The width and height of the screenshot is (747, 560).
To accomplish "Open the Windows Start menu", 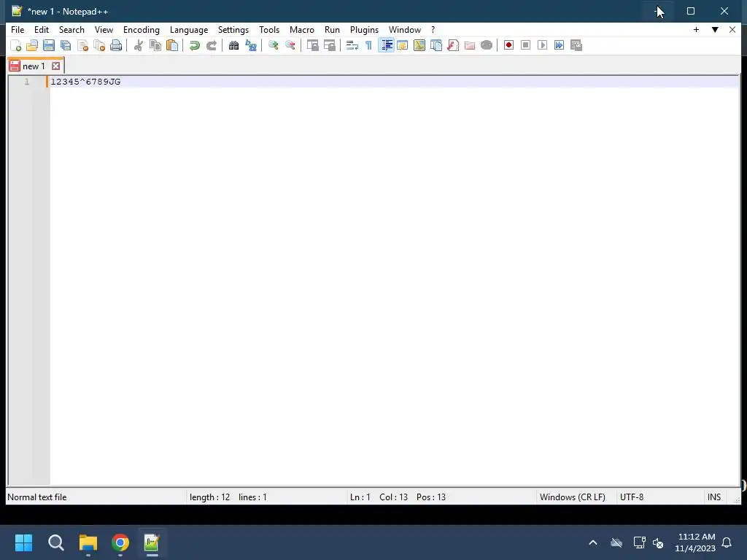I will pos(24,542).
